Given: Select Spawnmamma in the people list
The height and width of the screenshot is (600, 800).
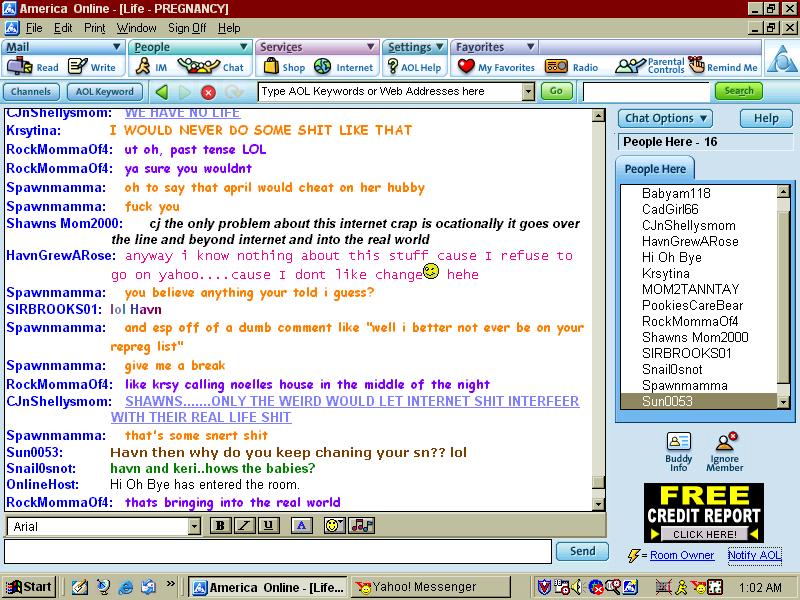Looking at the screenshot, I should tap(684, 385).
